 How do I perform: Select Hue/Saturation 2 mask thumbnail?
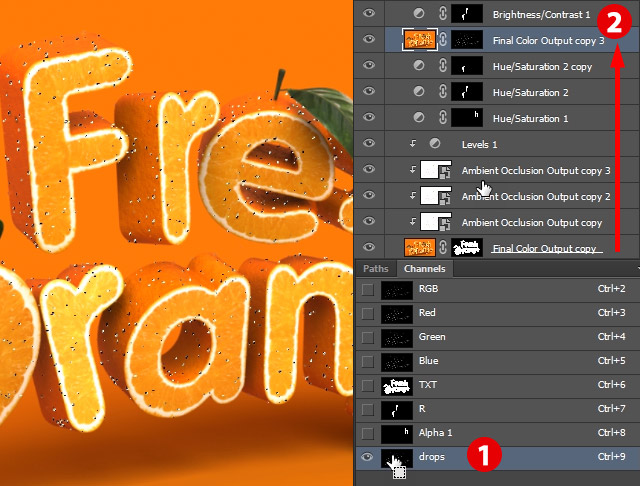(467, 91)
